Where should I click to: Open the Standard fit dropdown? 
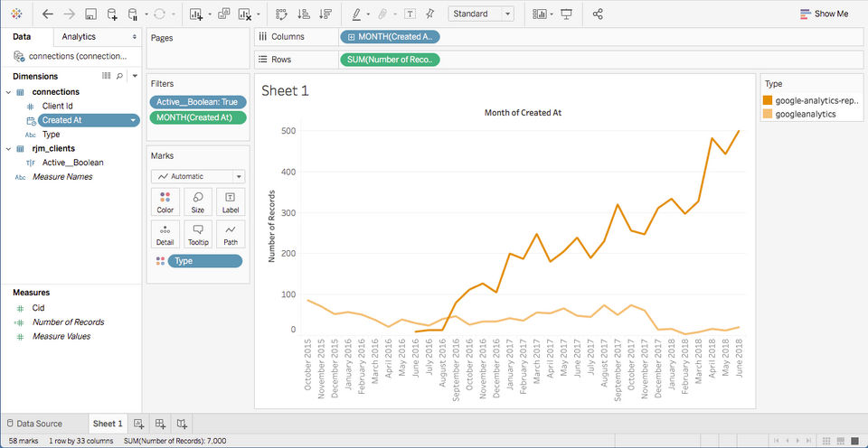point(482,14)
